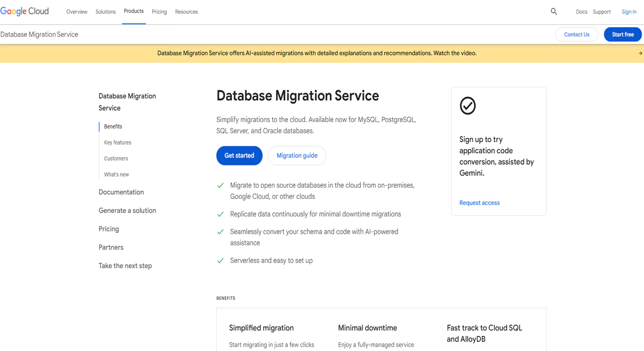Open the 'Customers' section from the sidebar
644x351 pixels.
pos(116,158)
